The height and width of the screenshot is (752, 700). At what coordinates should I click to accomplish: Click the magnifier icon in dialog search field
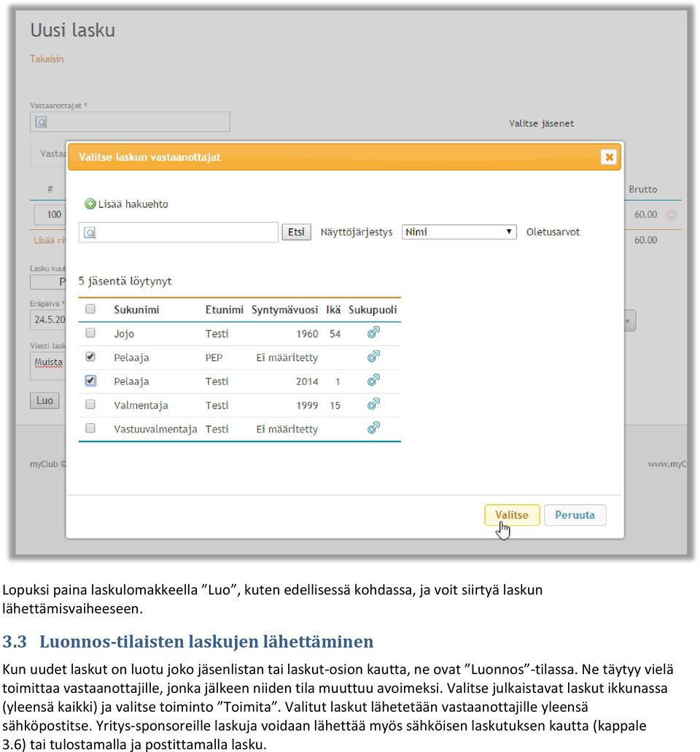90,233
